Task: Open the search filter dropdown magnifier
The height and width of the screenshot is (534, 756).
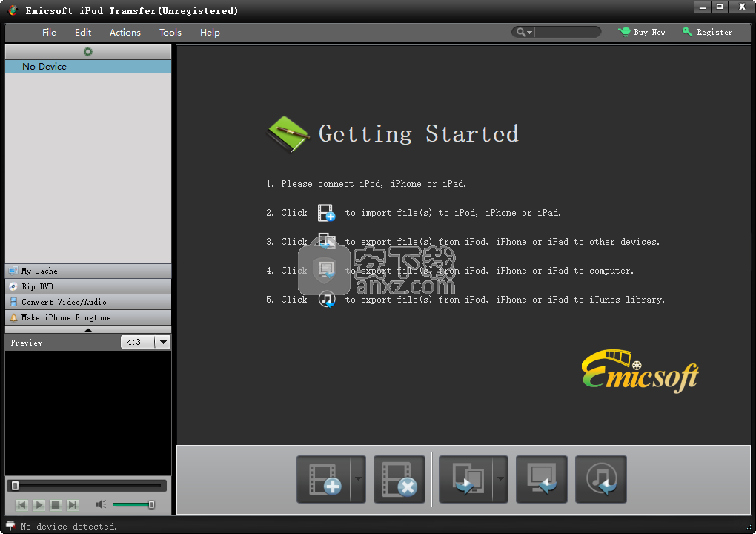Action: pos(524,33)
